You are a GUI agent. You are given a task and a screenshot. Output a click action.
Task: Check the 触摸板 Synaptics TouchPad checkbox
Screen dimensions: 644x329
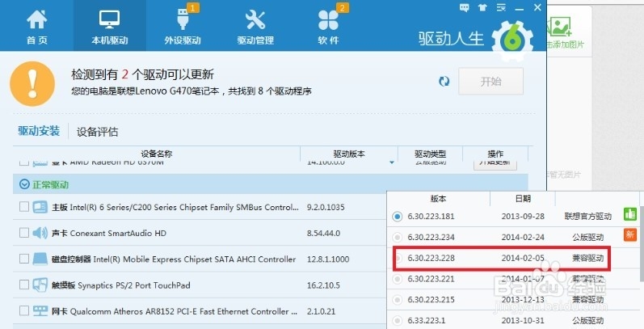tap(24, 285)
